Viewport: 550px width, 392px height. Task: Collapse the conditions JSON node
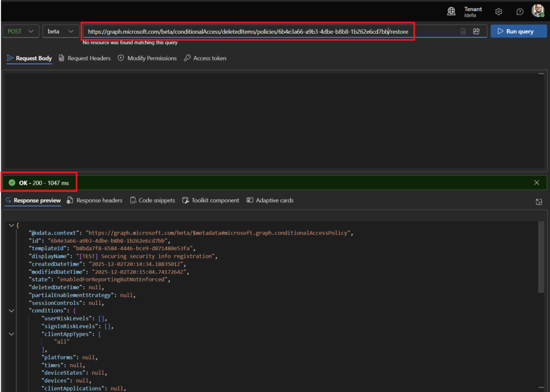point(12,310)
